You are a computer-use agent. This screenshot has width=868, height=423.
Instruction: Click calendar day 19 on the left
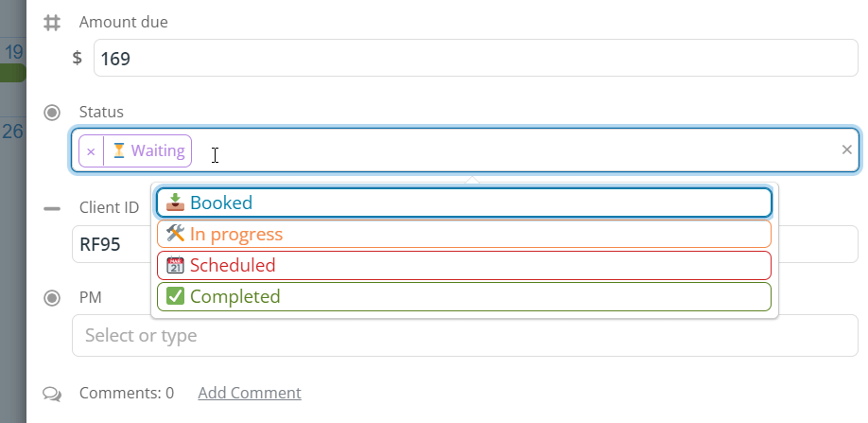(13, 52)
